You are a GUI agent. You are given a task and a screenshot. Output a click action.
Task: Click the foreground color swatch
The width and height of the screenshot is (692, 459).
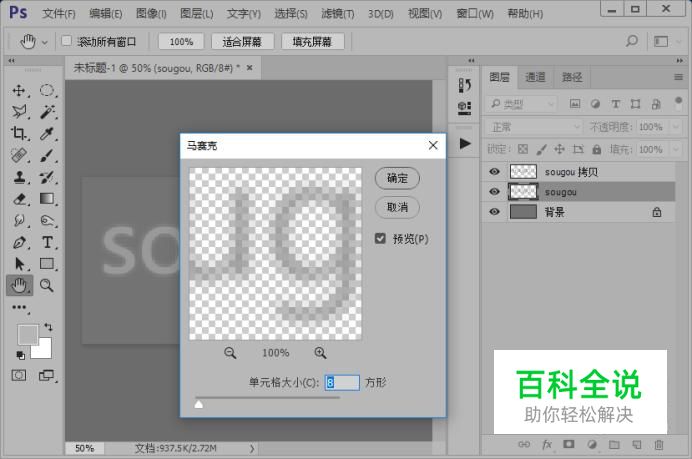[x=28, y=335]
